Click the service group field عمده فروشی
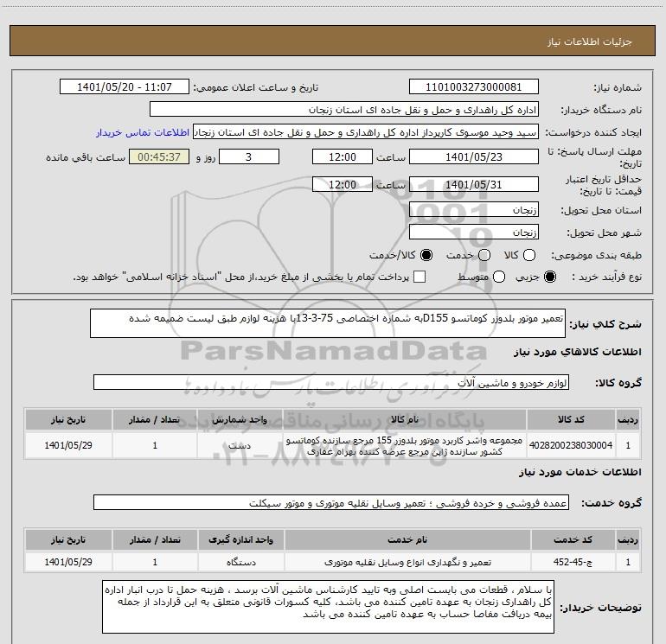 click(331, 502)
